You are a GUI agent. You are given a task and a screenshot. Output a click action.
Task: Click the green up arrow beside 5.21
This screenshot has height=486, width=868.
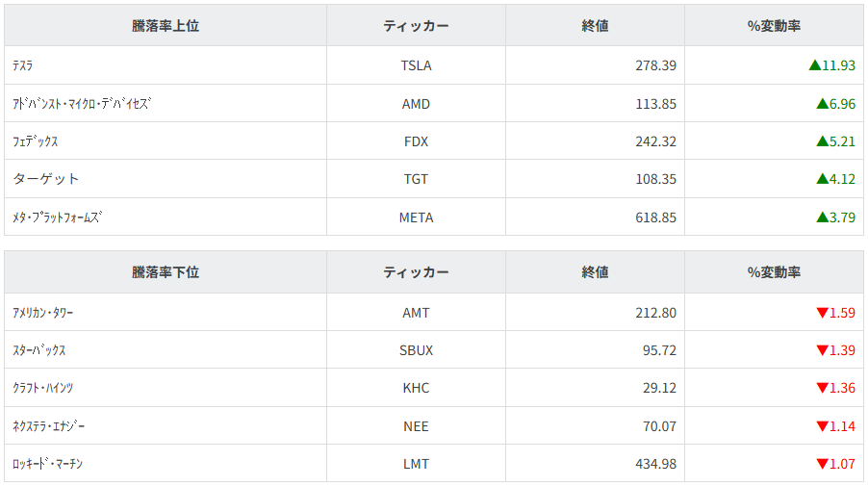pos(822,141)
